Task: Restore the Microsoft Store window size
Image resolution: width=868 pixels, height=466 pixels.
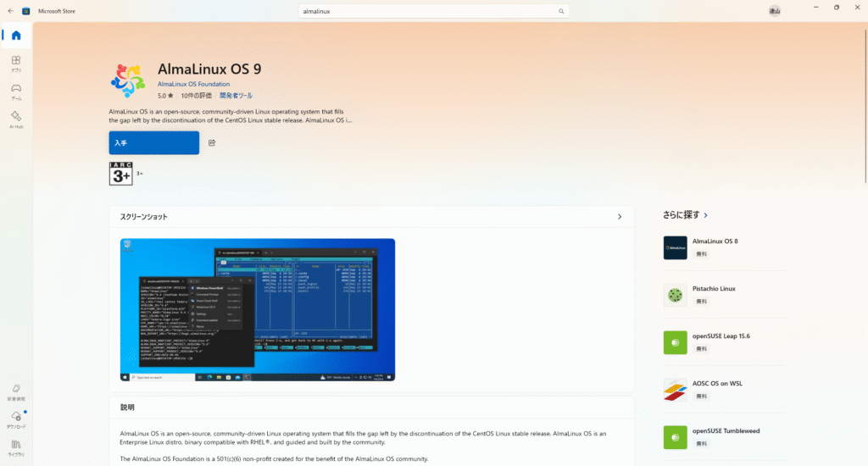Action: click(837, 7)
